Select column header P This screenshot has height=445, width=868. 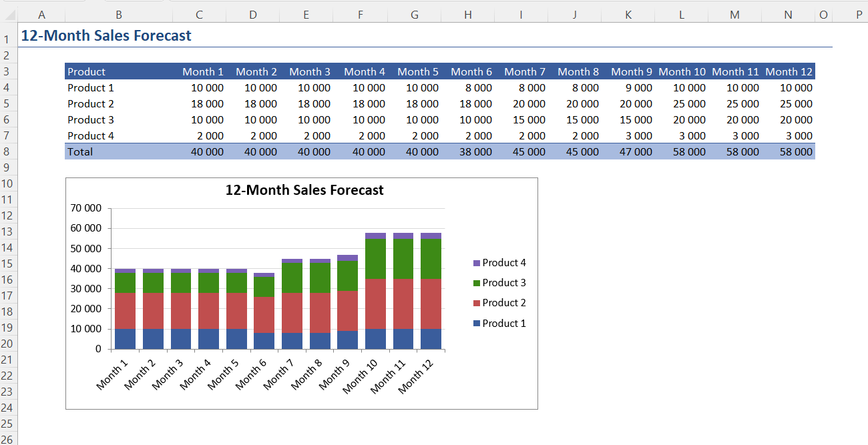point(859,15)
